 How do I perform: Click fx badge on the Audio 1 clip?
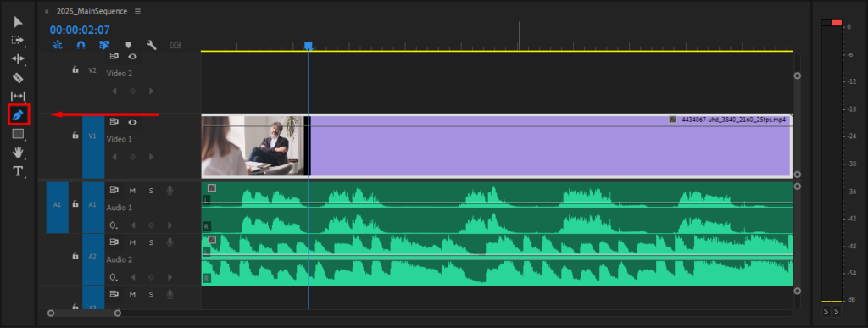211,188
